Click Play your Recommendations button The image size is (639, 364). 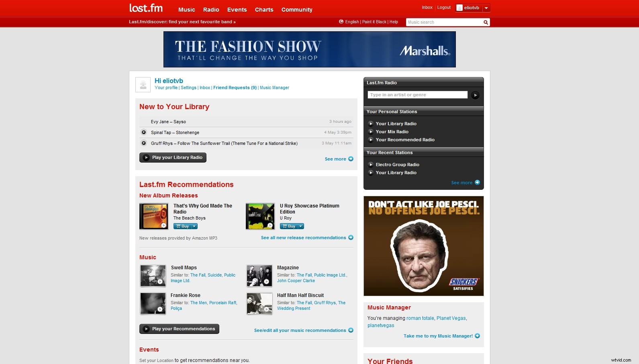(x=179, y=329)
